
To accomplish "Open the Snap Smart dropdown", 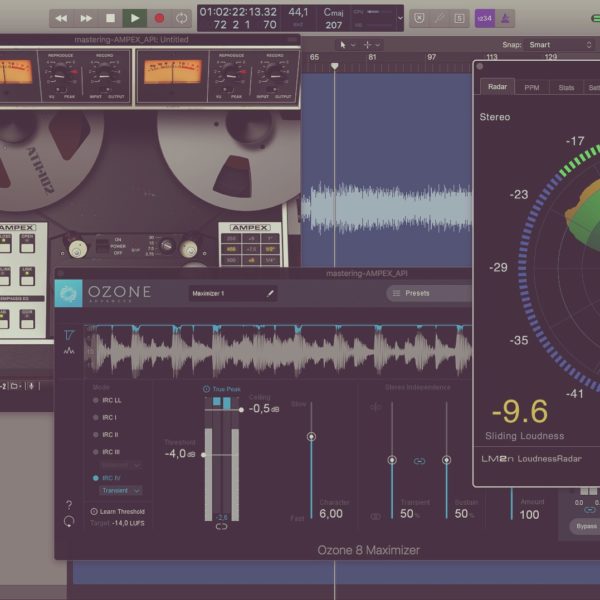I will click(x=560, y=45).
